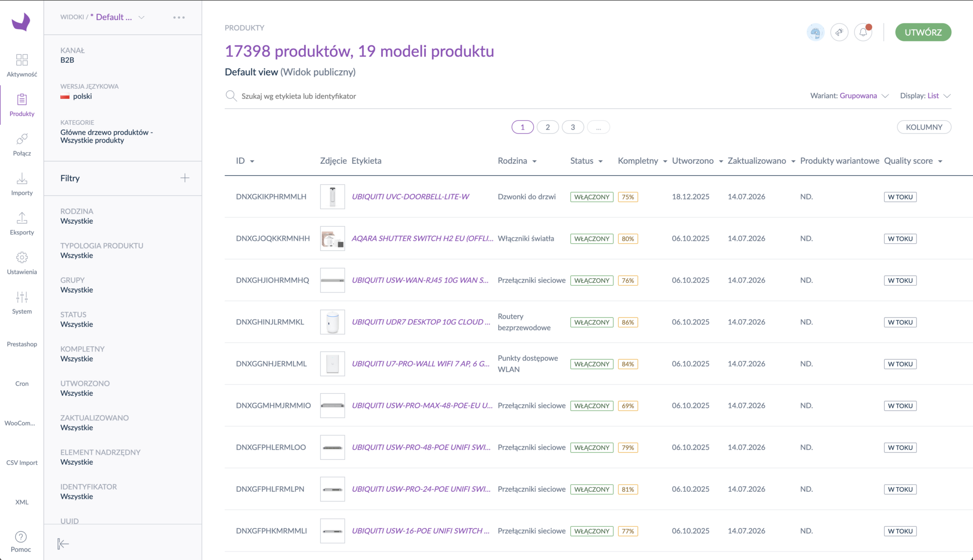
Task: Open the System sliders icon
Action: (22, 297)
